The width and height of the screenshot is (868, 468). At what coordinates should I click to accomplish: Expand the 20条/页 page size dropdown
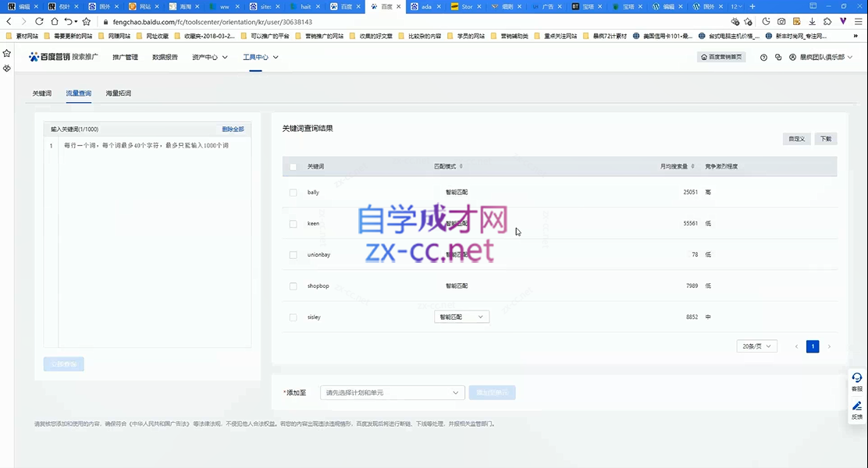(x=756, y=346)
